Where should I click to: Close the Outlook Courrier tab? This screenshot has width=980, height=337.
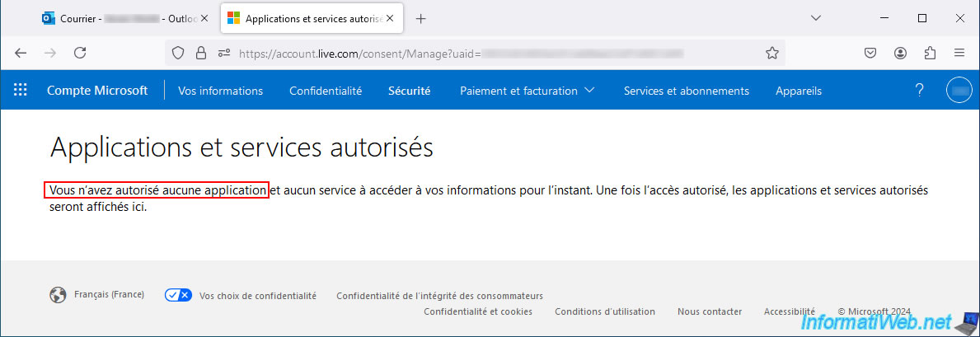click(204, 19)
